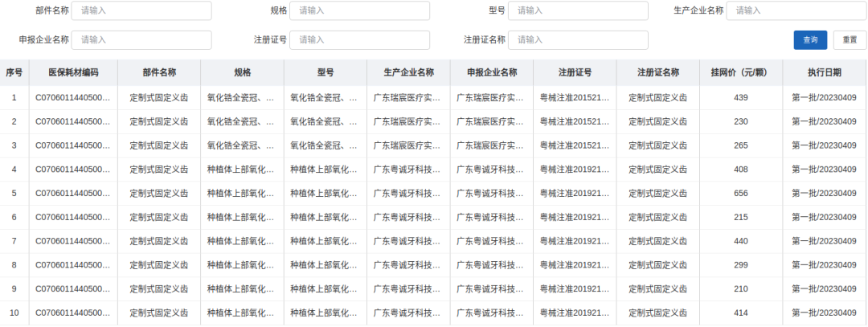The image size is (868, 327).
Task: Click the price cell showing 656
Action: (740, 194)
